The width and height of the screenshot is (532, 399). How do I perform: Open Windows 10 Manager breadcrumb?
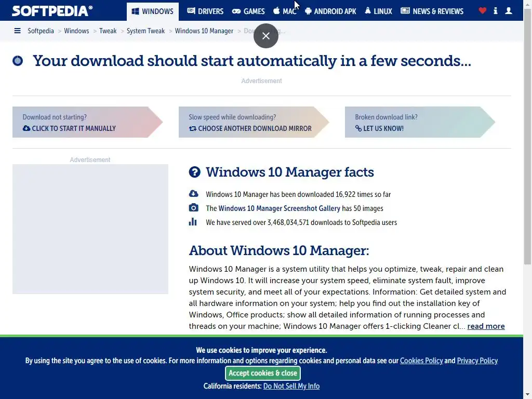click(x=204, y=31)
